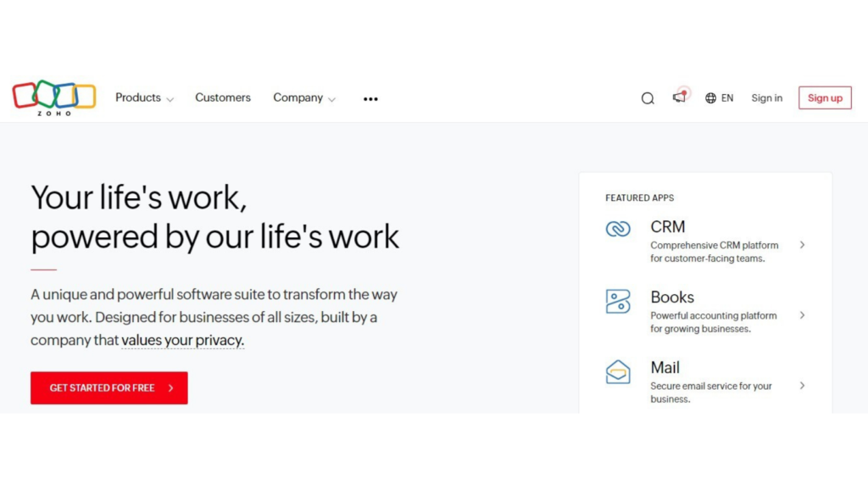Follow the 'values your privacy' link

click(x=182, y=341)
